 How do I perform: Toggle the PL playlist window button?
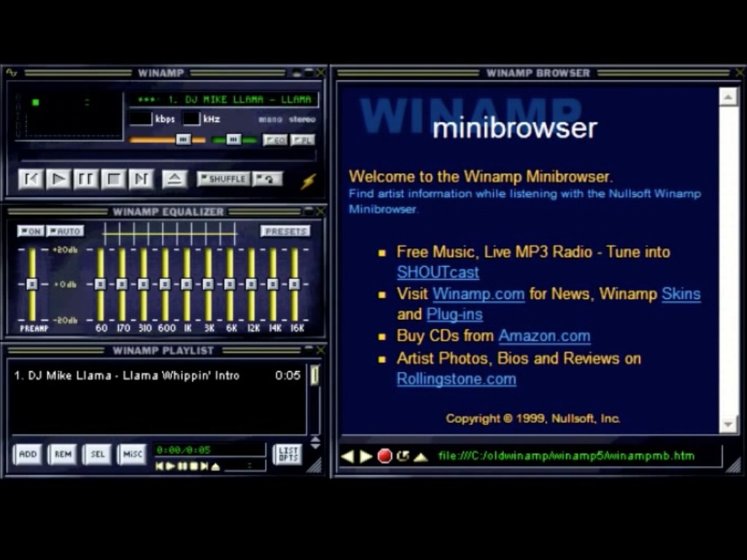[303, 140]
